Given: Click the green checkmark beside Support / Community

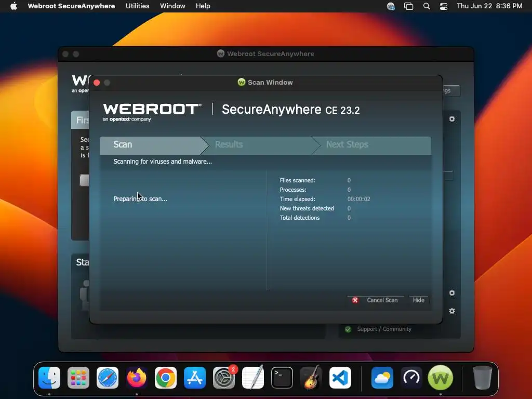Looking at the screenshot, I should pyautogui.click(x=348, y=329).
